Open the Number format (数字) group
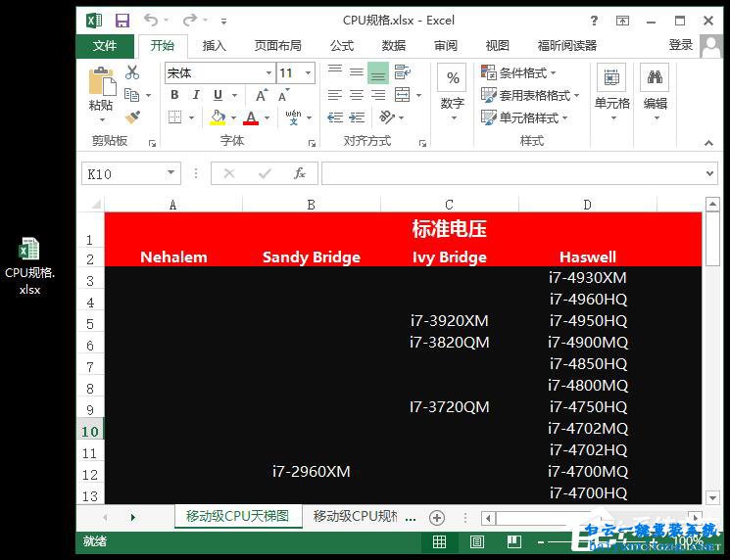Screen dimensions: 730x560 [x=452, y=93]
